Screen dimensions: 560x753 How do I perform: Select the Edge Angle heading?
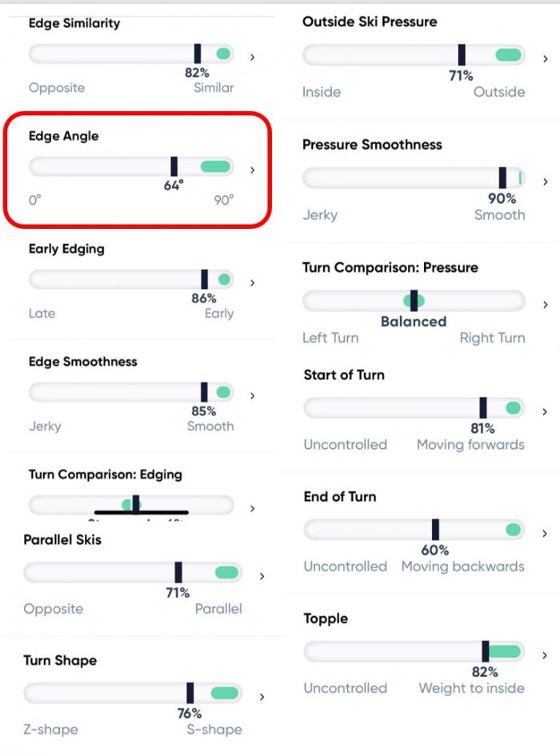click(x=63, y=136)
